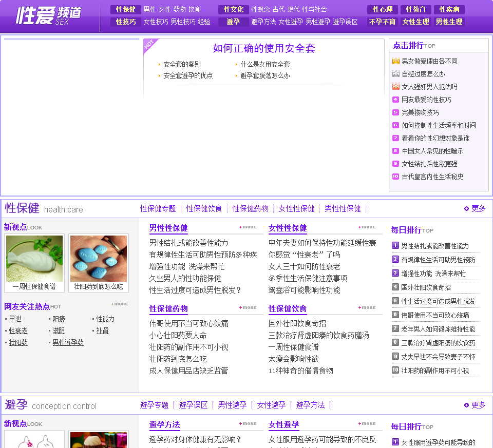Image resolution: width=493 pixels, height=448 pixels.
Task: Open the 性保健 top navigation button
Action: pos(126,9)
